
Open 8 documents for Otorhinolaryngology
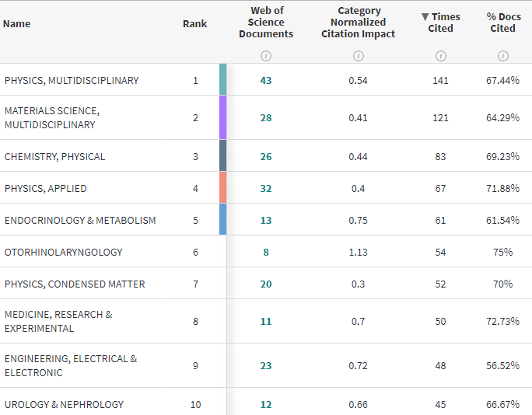pos(266,252)
